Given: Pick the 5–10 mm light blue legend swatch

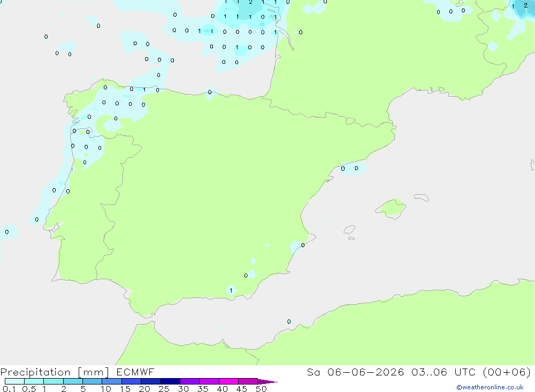Looking at the screenshot, I should coord(93,381).
